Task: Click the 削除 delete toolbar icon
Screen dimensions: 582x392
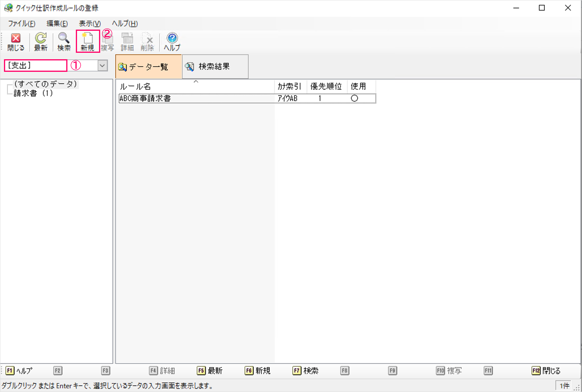Action: (x=147, y=42)
